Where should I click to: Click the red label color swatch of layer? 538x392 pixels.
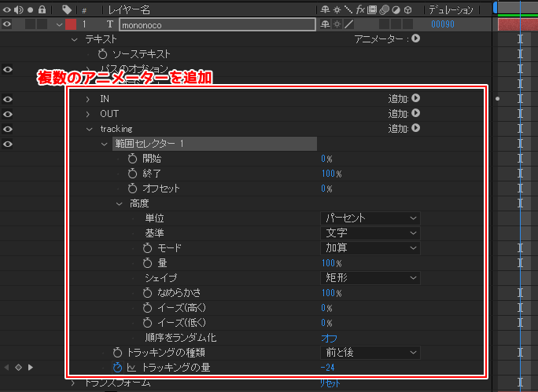tap(71, 24)
